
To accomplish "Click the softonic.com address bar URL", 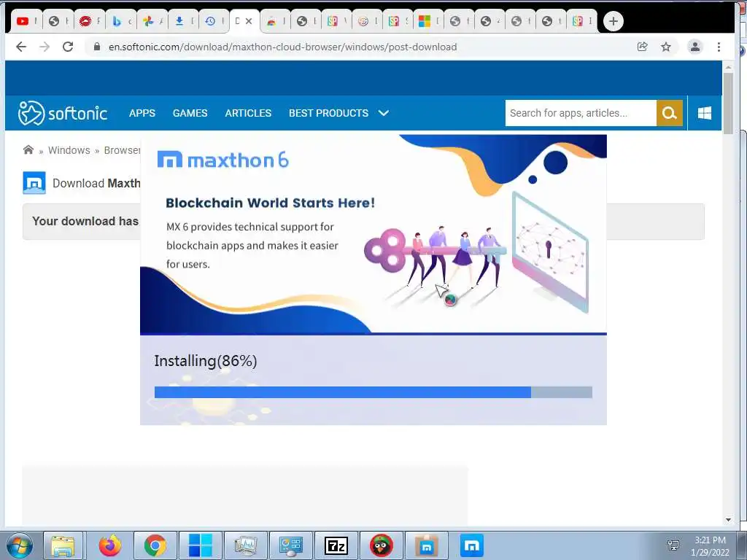I will coord(282,47).
